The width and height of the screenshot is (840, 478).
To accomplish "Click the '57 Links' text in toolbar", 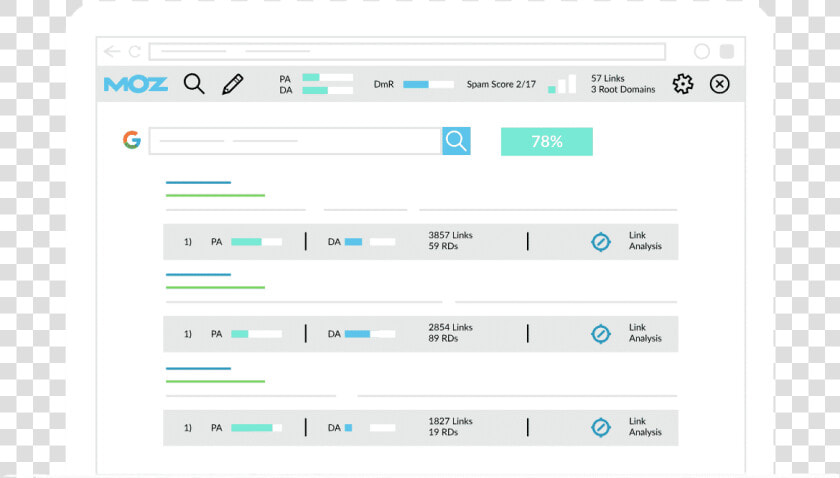I will pos(608,78).
